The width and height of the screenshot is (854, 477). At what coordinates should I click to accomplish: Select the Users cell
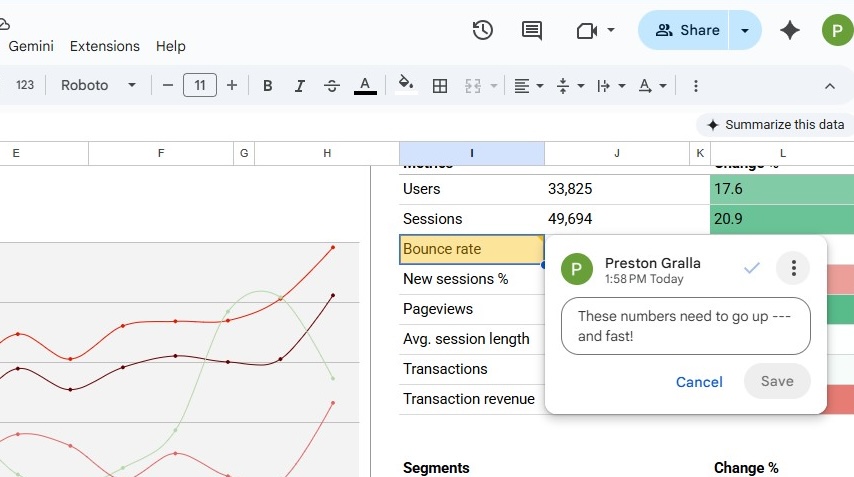pyautogui.click(x=472, y=189)
